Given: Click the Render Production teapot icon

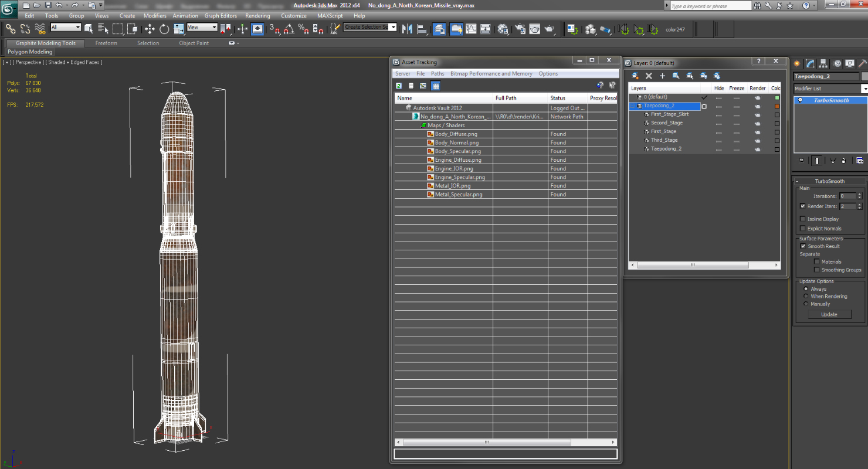Looking at the screenshot, I should (x=550, y=29).
